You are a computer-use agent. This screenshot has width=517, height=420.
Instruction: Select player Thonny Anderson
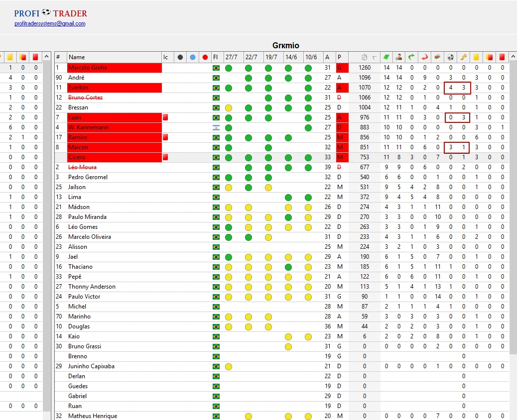pos(92,287)
